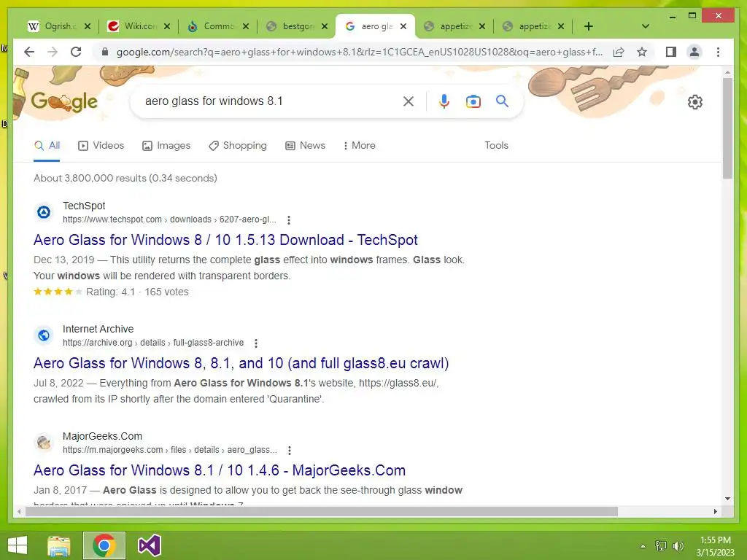Open more options for Internet Archive result

256,343
